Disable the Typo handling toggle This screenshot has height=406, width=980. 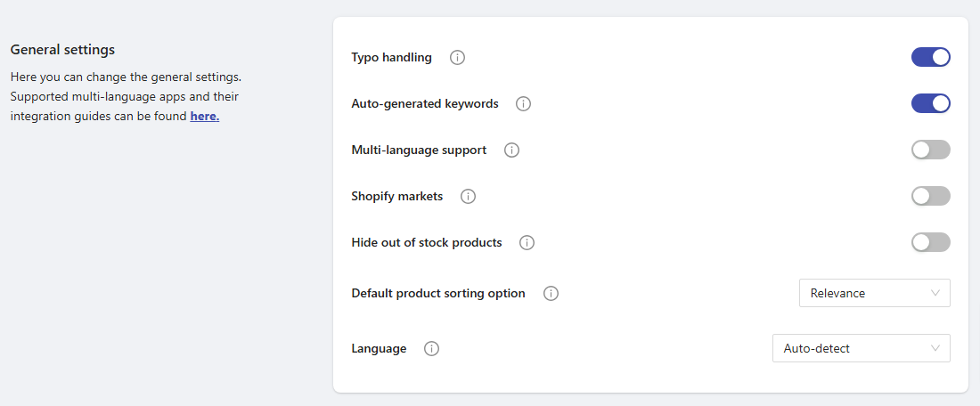(x=930, y=58)
